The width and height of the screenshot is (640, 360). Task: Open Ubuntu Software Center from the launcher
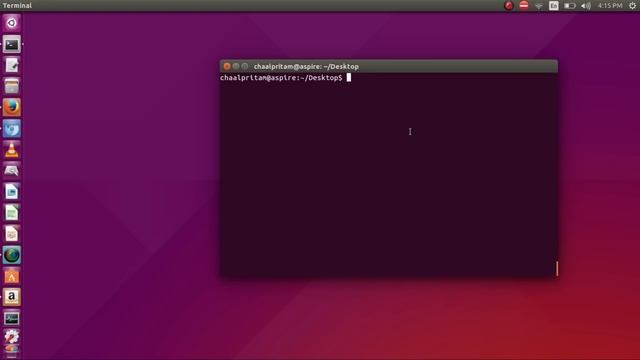pyautogui.click(x=11, y=276)
